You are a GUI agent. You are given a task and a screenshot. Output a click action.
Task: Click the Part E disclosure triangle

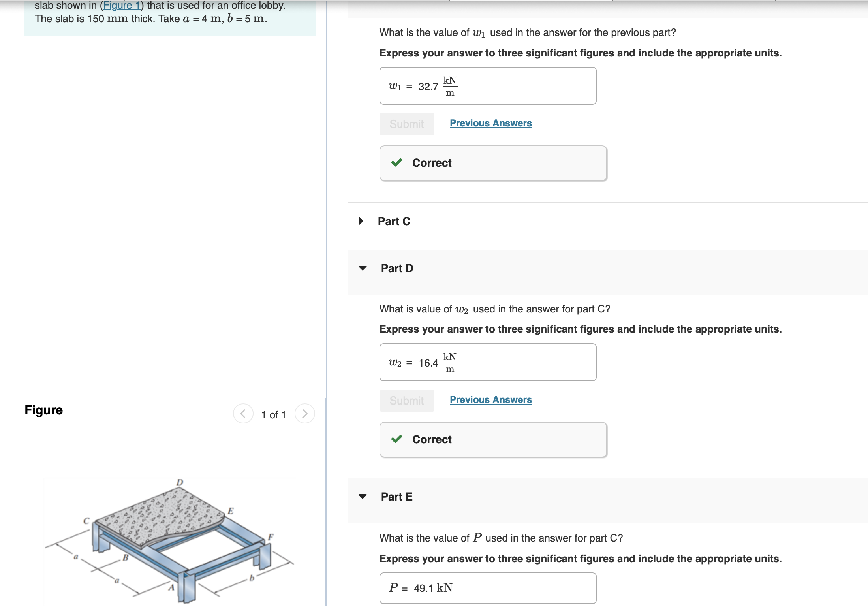coord(363,497)
